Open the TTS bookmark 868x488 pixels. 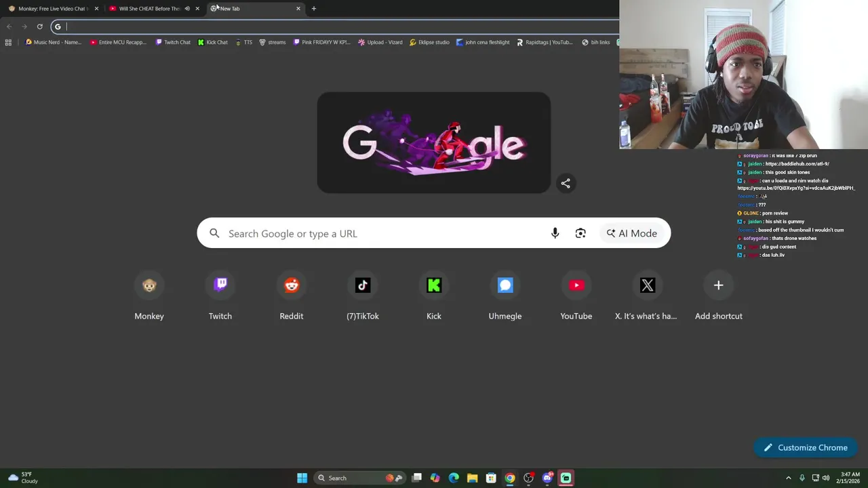[x=244, y=42]
